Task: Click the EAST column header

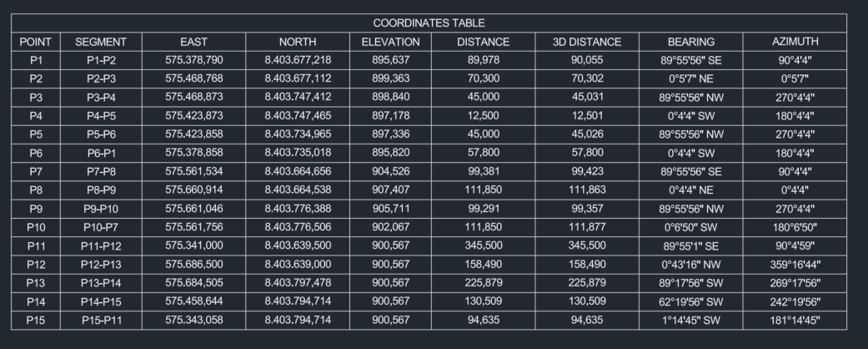Action: pos(193,41)
